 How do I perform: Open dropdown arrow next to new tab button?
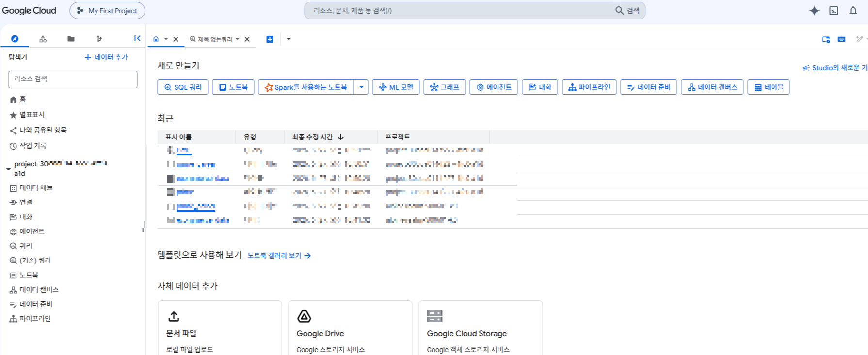click(x=289, y=39)
